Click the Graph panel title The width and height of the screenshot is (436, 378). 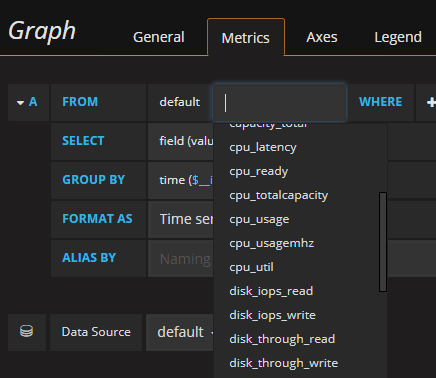click(x=42, y=32)
